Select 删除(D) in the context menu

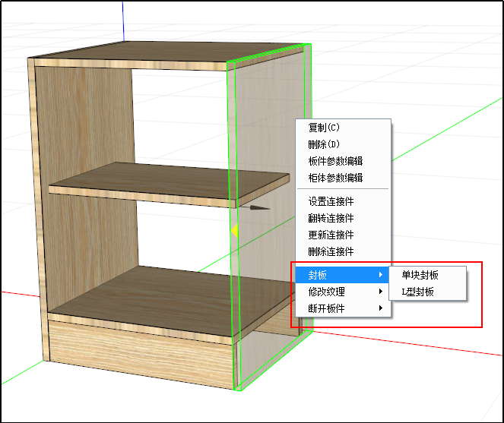coord(343,144)
